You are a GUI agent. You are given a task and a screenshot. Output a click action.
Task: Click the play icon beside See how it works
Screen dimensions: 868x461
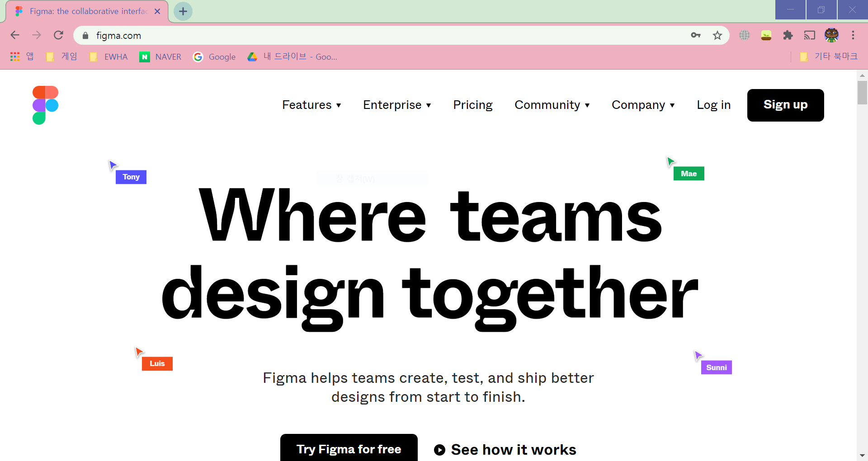(439, 450)
